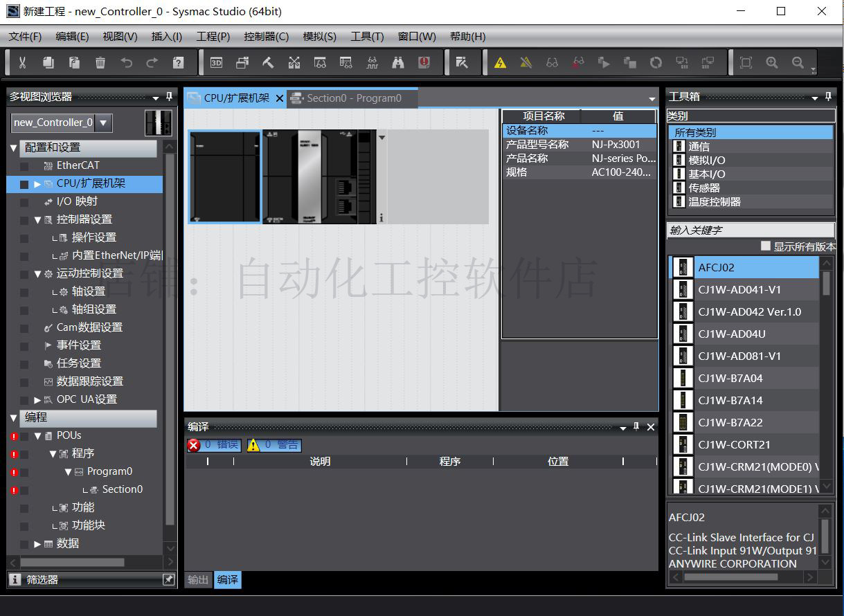Open the 3D display view in the toolbar
This screenshot has width=844, height=616.
215,62
